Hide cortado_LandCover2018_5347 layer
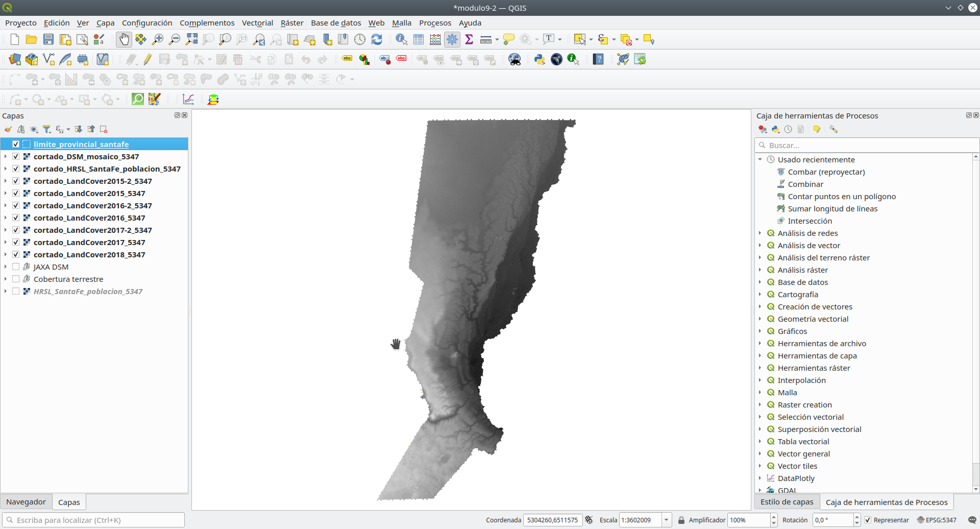Image resolution: width=980 pixels, height=529 pixels. point(16,254)
